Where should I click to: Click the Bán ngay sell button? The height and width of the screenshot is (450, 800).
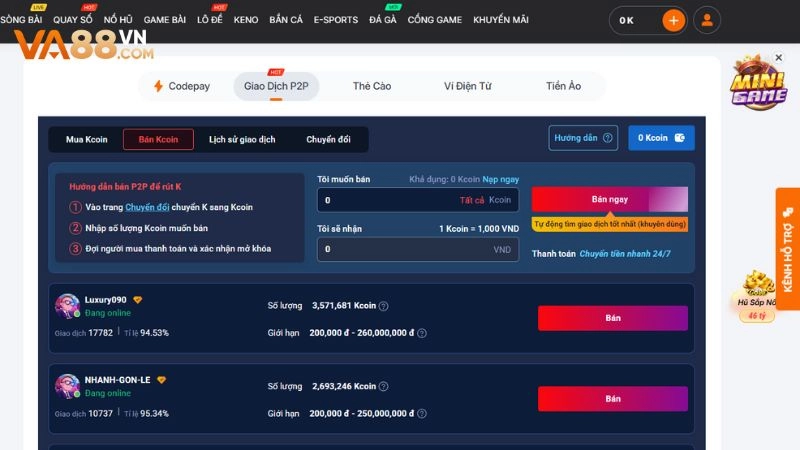[610, 199]
